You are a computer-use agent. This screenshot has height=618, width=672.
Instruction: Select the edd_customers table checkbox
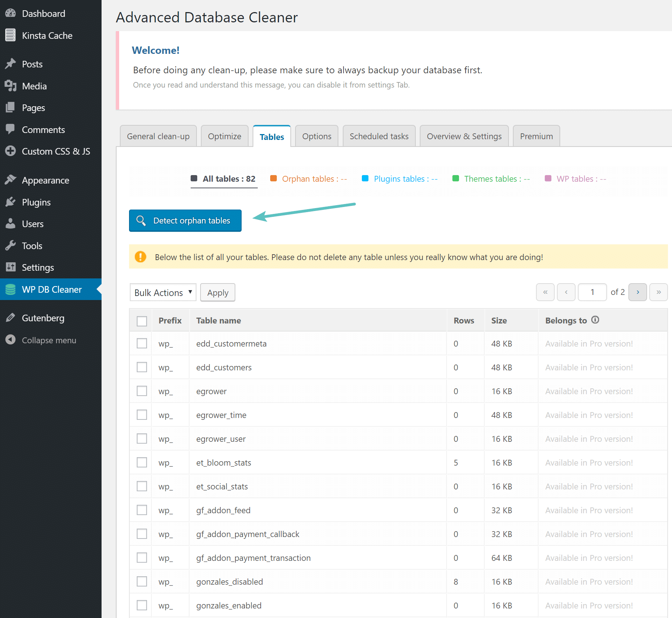tap(142, 367)
